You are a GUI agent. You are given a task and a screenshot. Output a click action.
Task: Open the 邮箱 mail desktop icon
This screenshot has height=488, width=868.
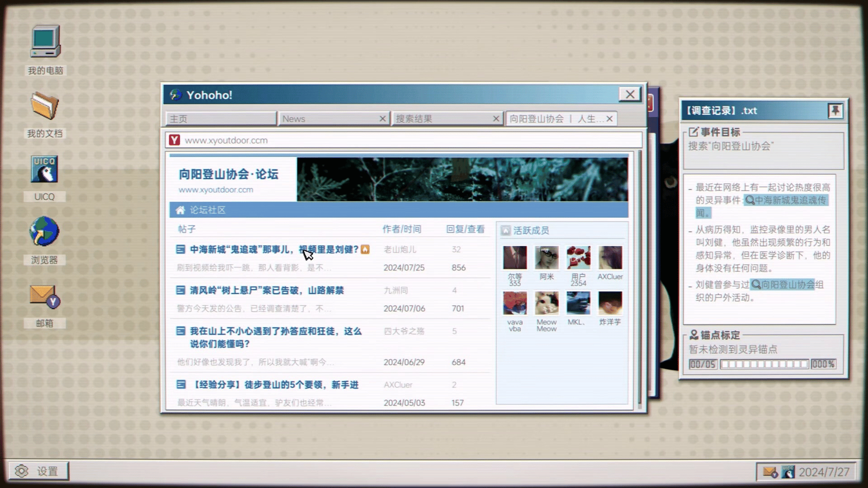tap(44, 296)
